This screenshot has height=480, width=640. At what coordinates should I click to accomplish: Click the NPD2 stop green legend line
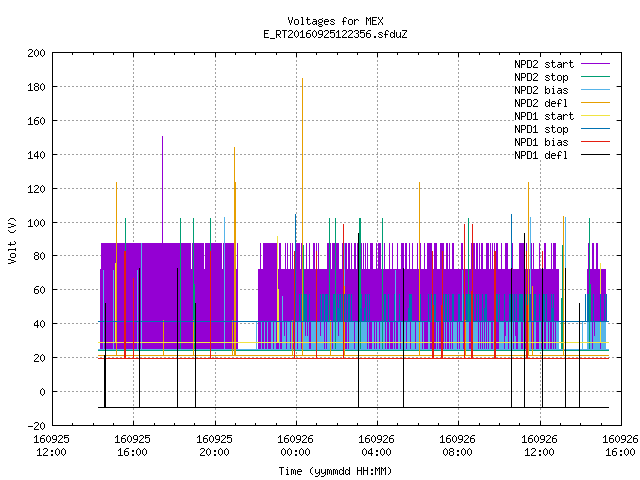[595, 77]
